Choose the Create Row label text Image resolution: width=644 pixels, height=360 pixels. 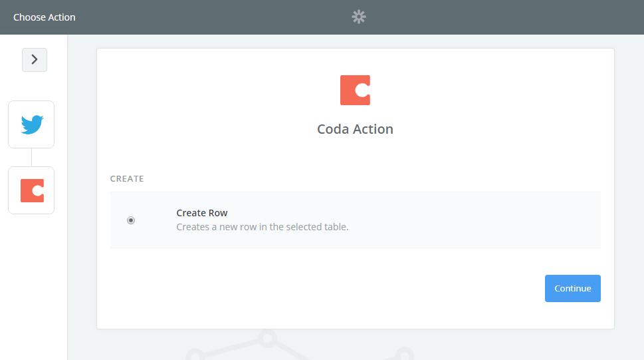[202, 213]
